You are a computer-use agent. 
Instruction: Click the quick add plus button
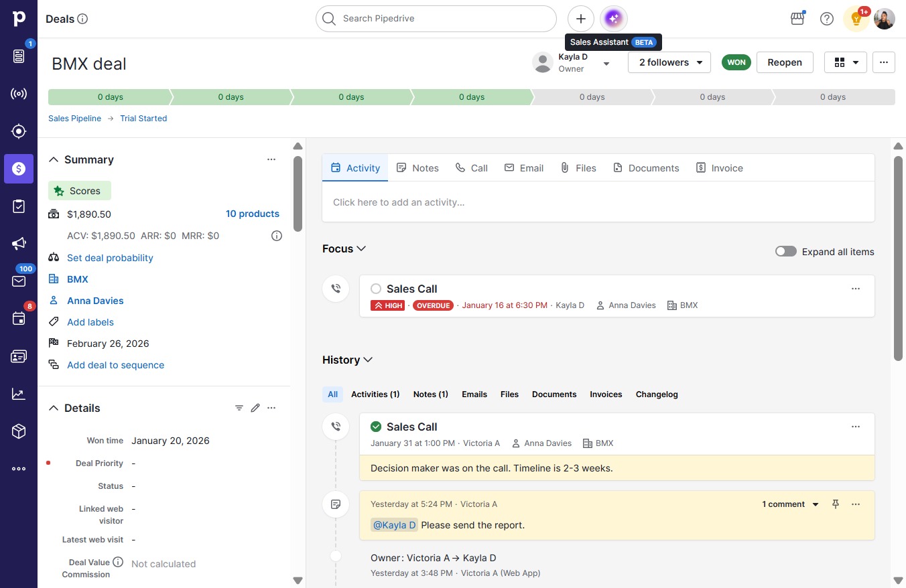tap(581, 19)
